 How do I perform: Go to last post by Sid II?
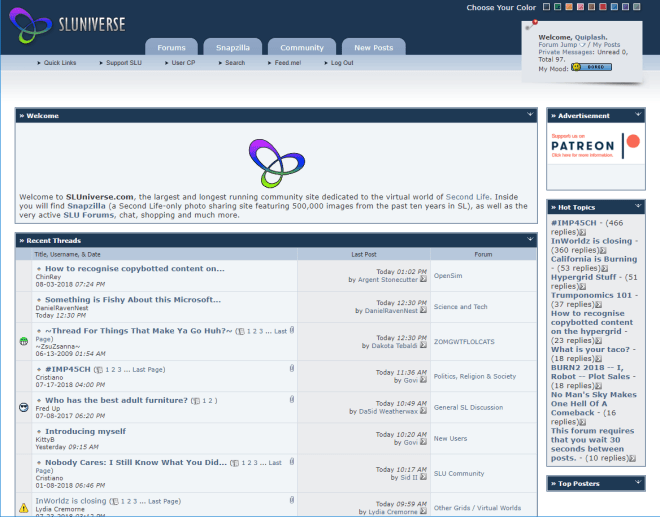pos(423,477)
